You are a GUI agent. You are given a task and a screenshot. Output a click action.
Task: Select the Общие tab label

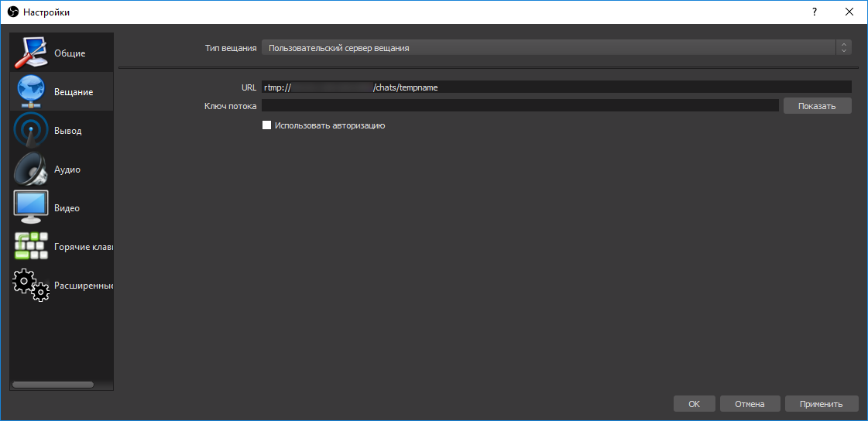pos(69,53)
